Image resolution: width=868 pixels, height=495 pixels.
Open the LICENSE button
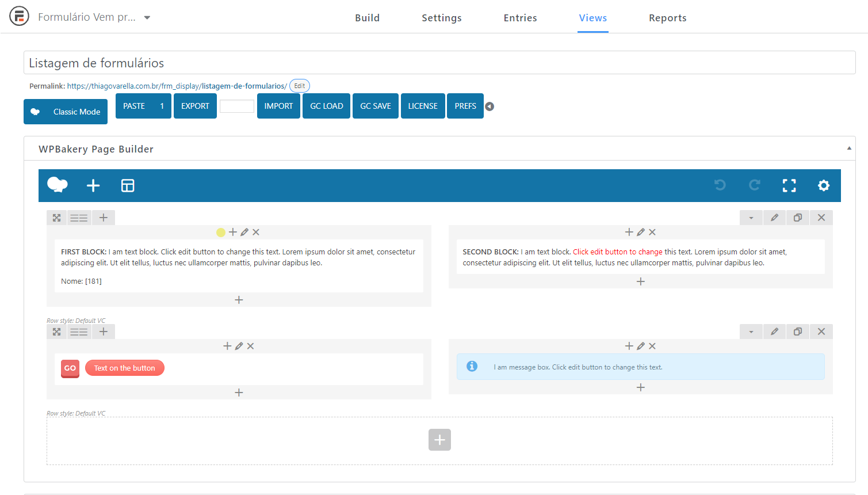click(423, 106)
